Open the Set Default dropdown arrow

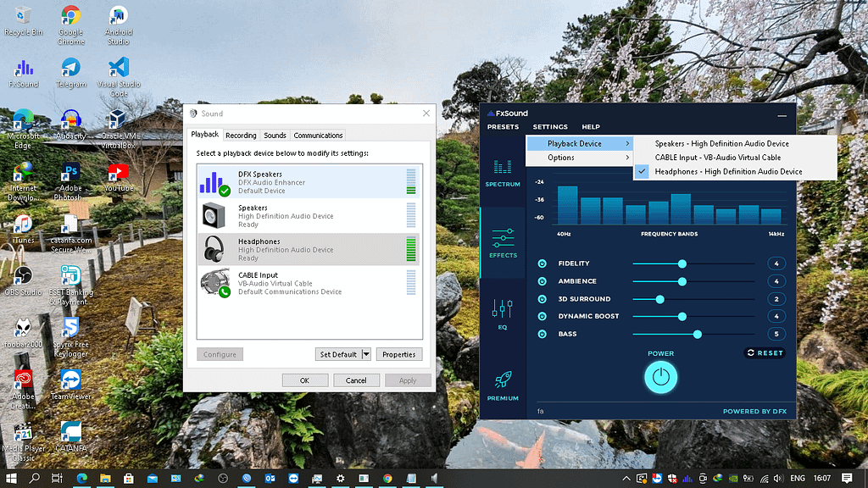point(366,354)
